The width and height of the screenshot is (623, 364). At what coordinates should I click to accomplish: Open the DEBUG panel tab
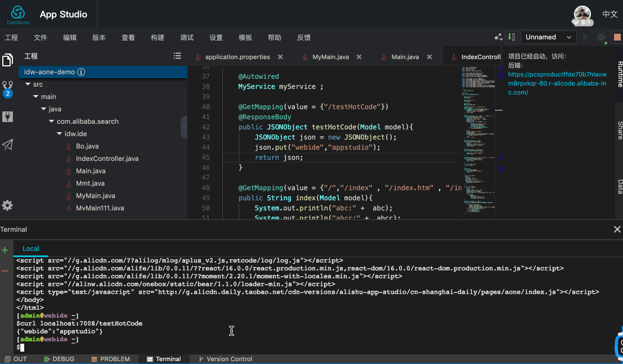[x=59, y=359]
